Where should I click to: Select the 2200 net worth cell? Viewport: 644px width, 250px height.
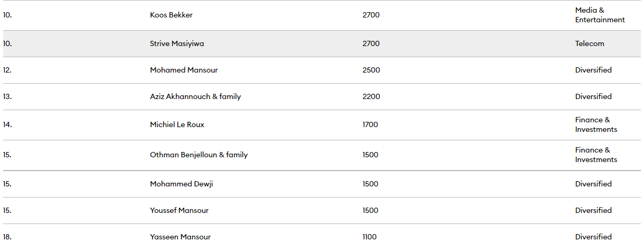(371, 96)
